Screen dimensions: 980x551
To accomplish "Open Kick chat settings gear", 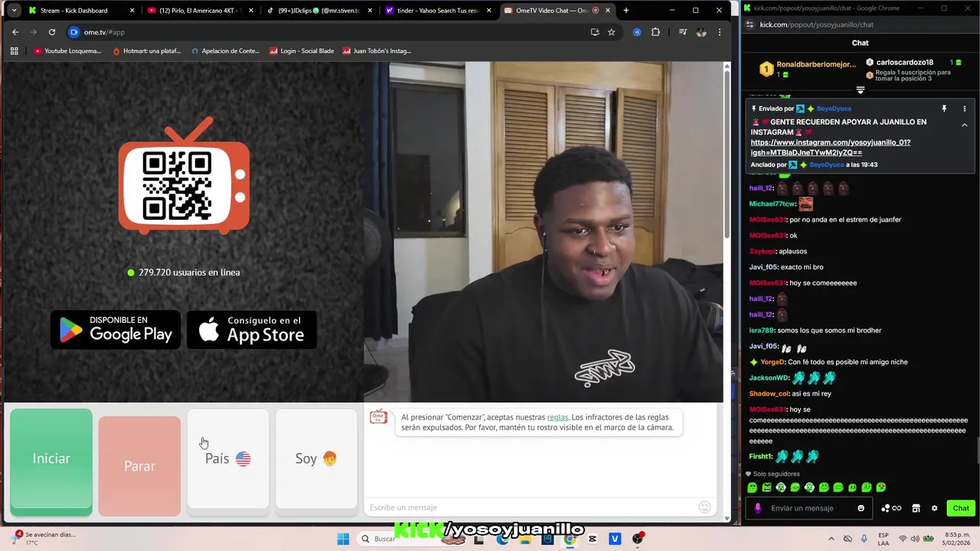I will pyautogui.click(x=934, y=508).
